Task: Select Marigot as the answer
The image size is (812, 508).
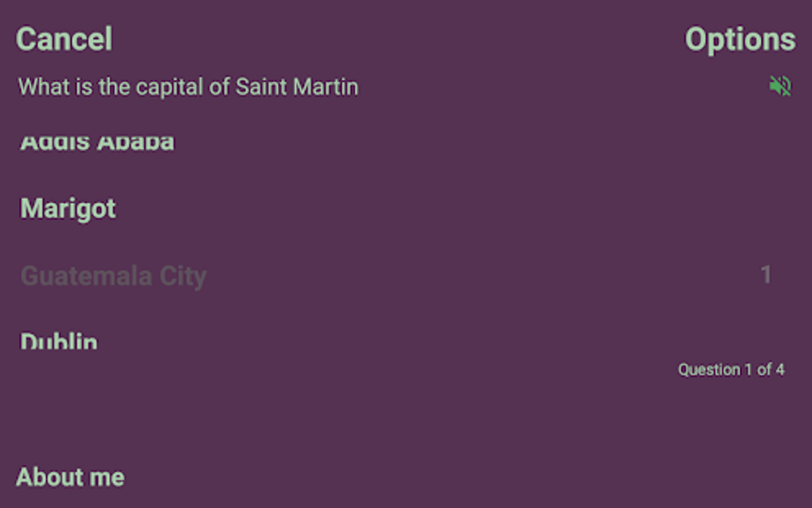Action: (x=68, y=209)
